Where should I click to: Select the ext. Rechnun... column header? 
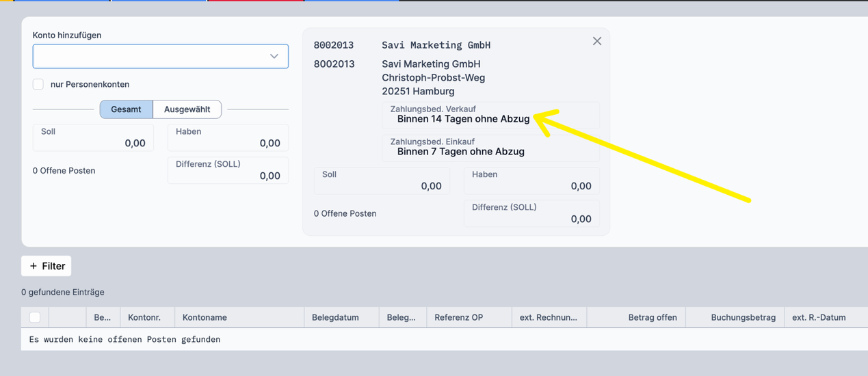tap(548, 317)
